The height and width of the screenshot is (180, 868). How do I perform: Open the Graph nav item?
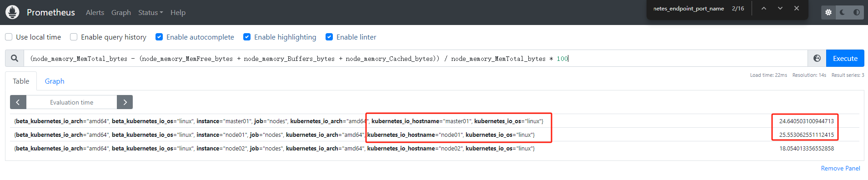121,12
